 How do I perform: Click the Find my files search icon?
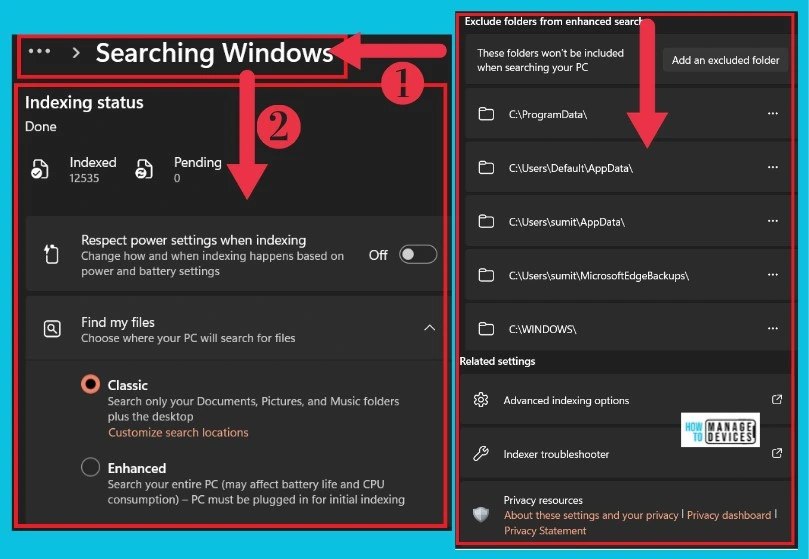tap(52, 329)
